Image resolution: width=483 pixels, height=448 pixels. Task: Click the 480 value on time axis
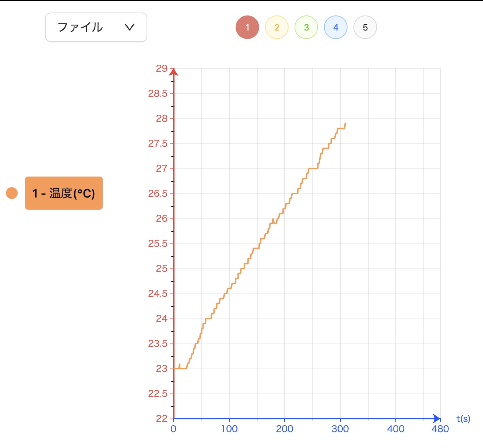coord(440,429)
